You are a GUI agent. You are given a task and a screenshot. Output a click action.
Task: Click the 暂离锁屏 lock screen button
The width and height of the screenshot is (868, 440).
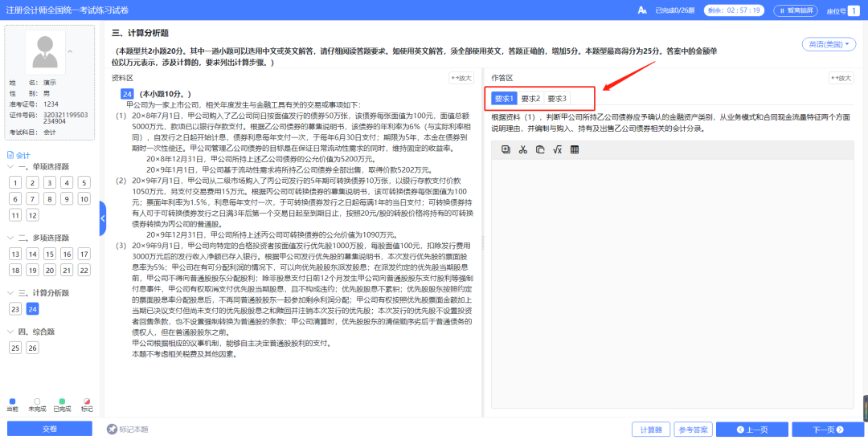[x=796, y=10]
